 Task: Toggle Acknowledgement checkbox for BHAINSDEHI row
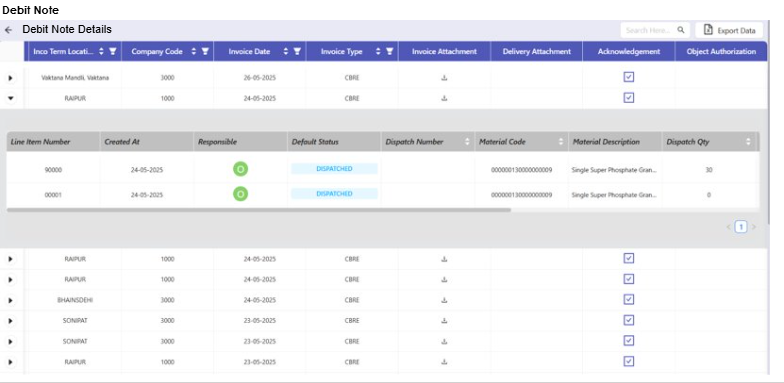pyautogui.click(x=629, y=300)
